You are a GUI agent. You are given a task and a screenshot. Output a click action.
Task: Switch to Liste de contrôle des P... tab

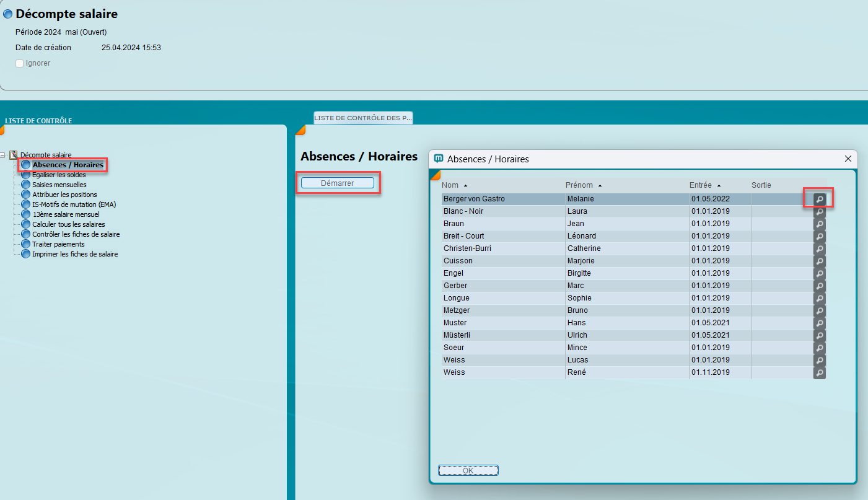(363, 118)
